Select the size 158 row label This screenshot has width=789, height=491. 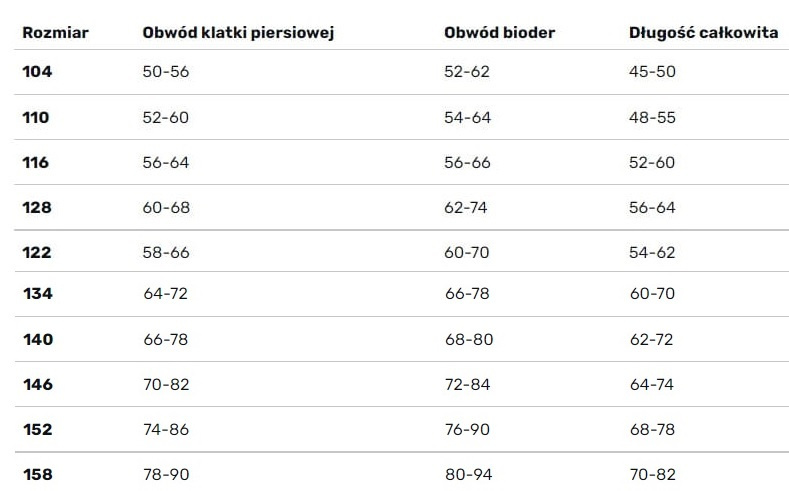[x=37, y=474]
